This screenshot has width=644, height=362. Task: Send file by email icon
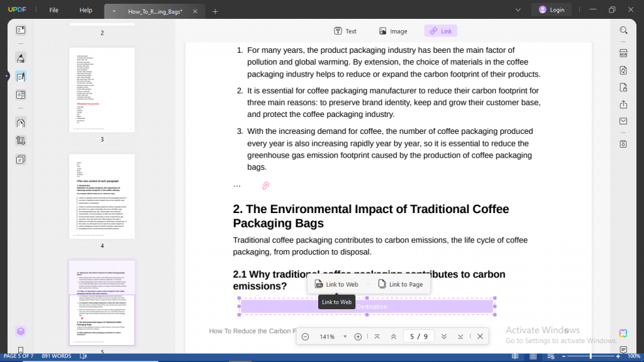click(623, 121)
